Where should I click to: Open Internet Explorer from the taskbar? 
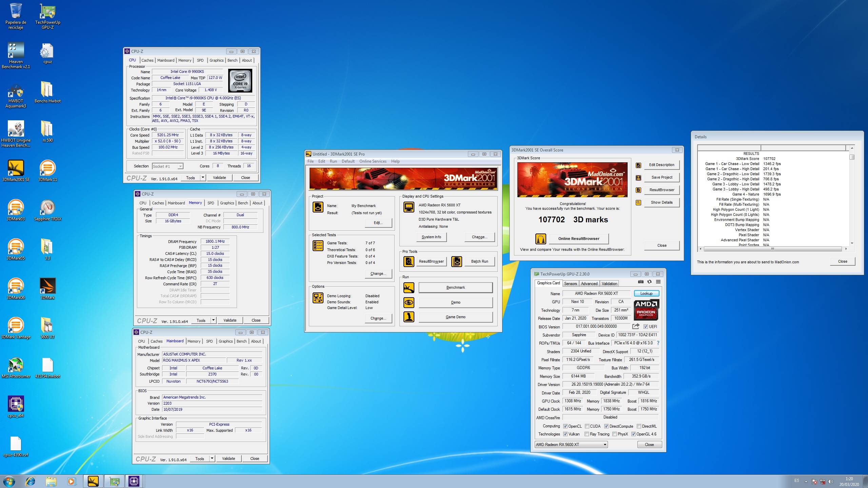click(x=30, y=481)
